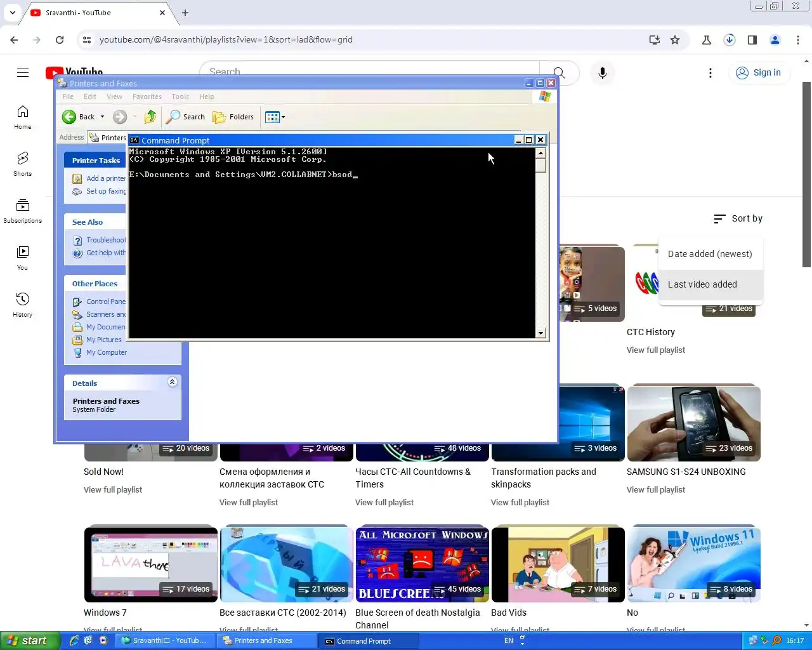Open Chrome side panel icon
Screen dimensions: 812x650
click(x=752, y=40)
